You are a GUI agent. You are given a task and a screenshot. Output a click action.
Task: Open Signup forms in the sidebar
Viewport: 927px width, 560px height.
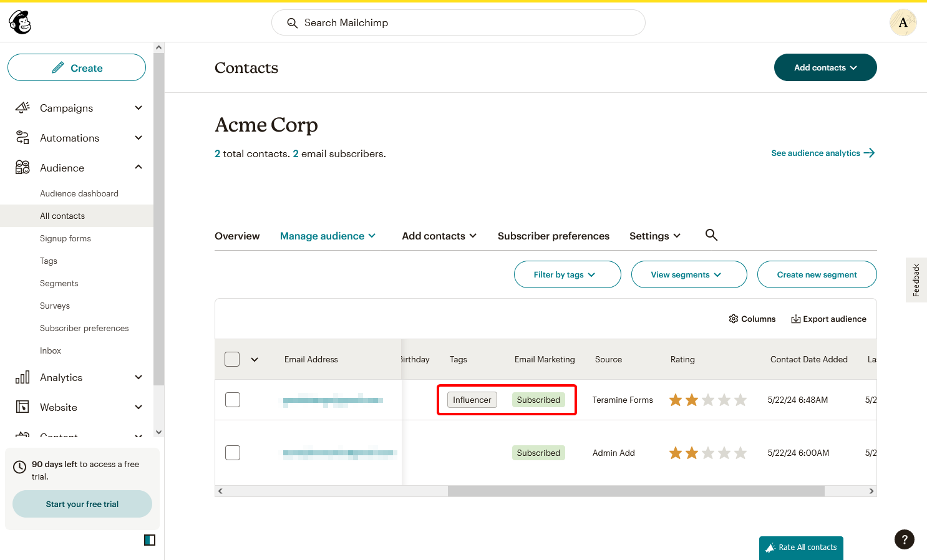pyautogui.click(x=66, y=238)
